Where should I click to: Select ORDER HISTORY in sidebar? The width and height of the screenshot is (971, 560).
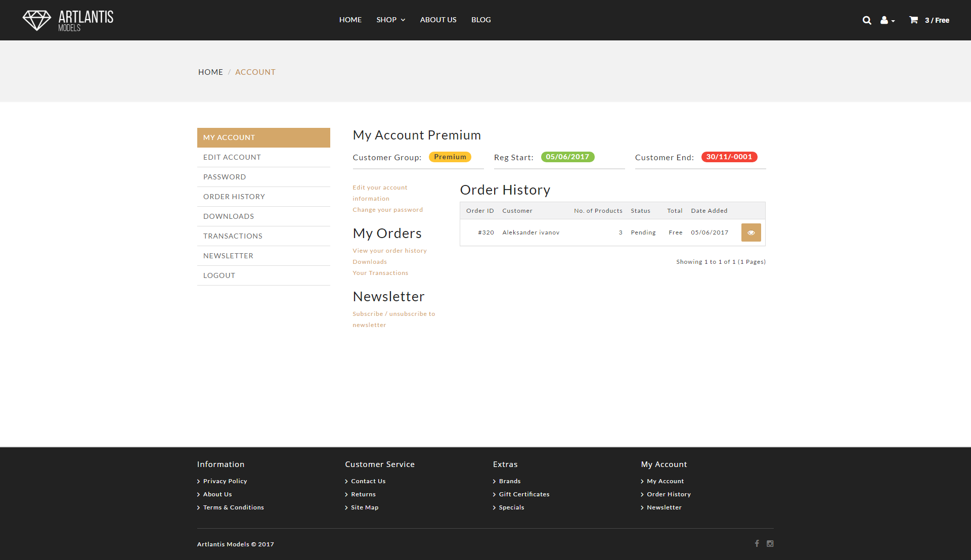234,197
